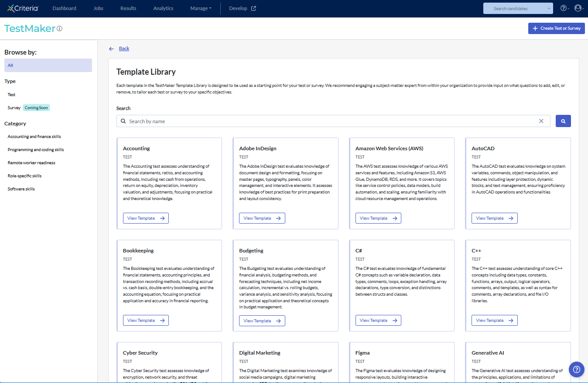Click the Criteria logo

(23, 8)
